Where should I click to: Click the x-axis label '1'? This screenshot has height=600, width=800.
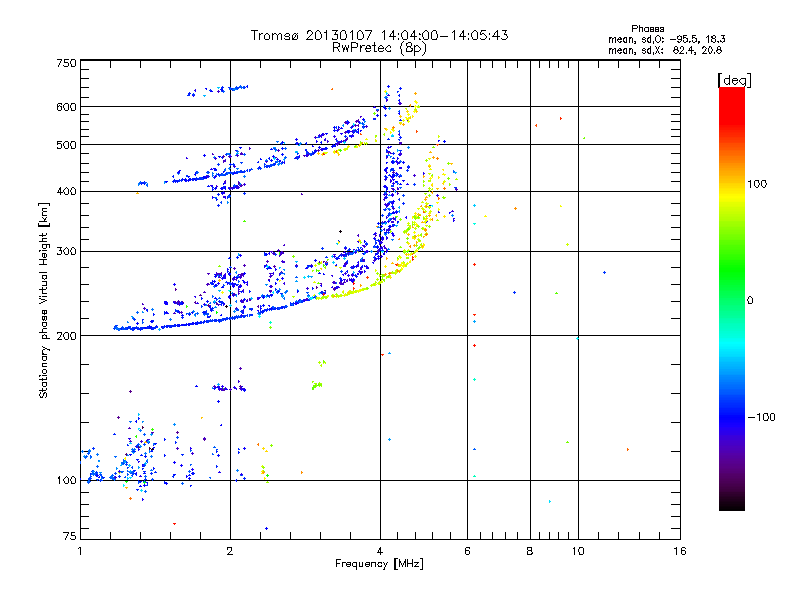tap(80, 551)
